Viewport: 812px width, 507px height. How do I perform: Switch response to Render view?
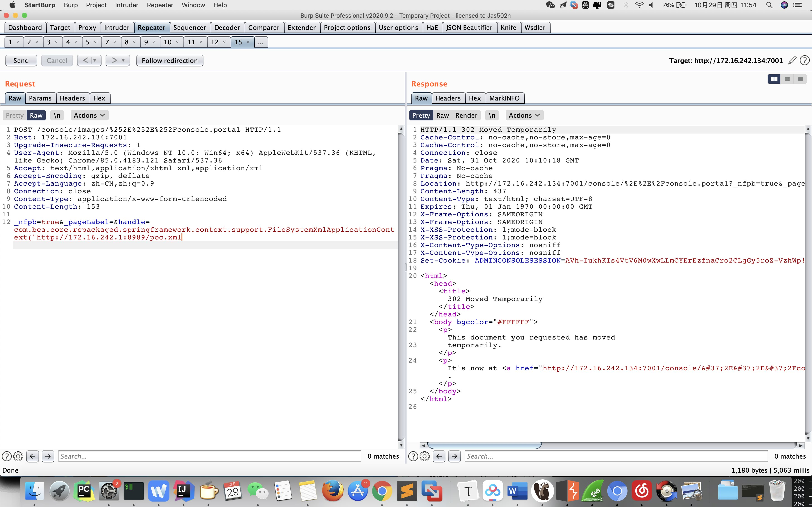pos(466,115)
